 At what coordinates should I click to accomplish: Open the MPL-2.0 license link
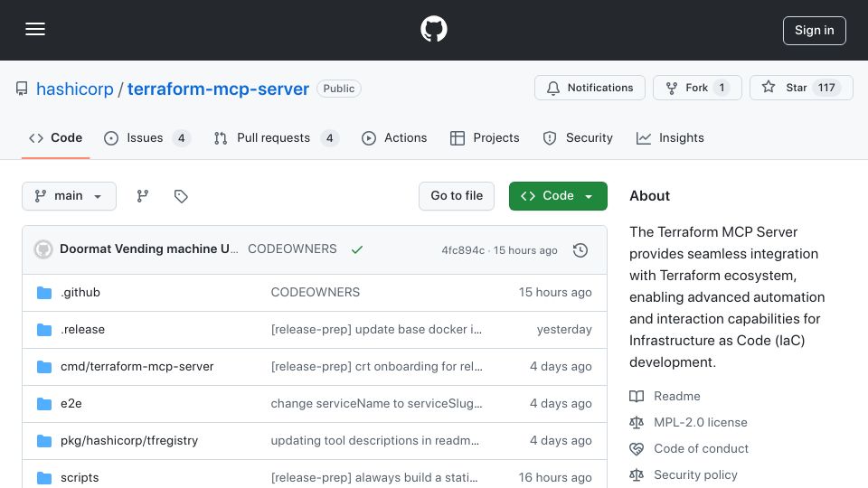point(700,422)
